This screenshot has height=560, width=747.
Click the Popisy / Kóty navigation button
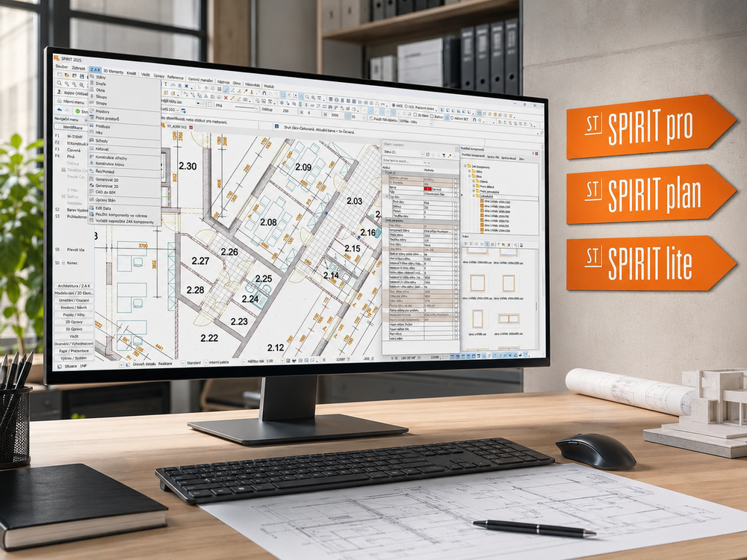point(74,315)
